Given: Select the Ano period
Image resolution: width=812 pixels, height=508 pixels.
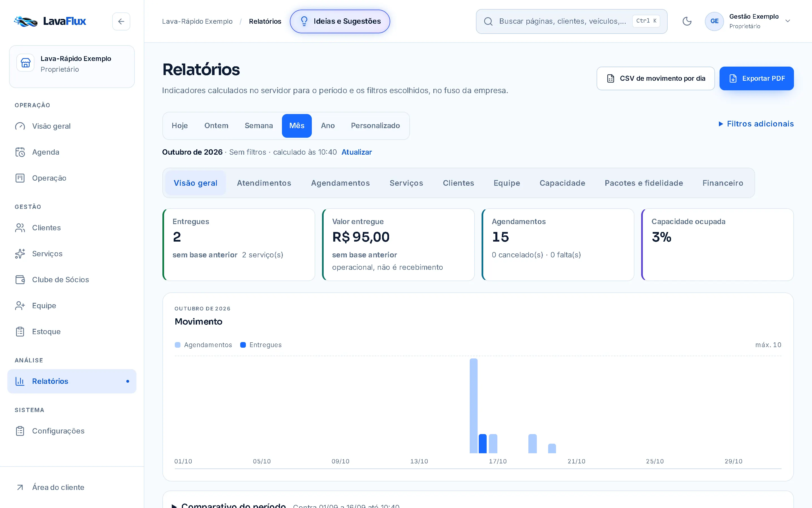Looking at the screenshot, I should (x=328, y=126).
